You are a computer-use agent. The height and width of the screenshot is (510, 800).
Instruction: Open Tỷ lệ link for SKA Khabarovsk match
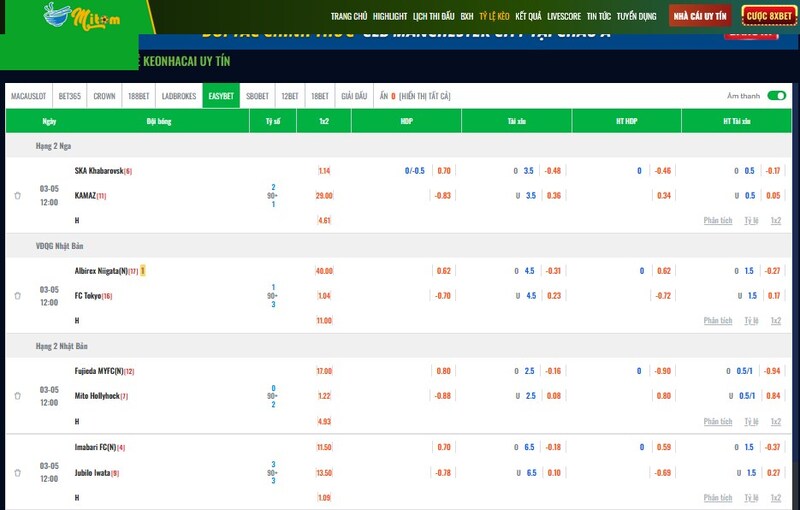tap(751, 220)
